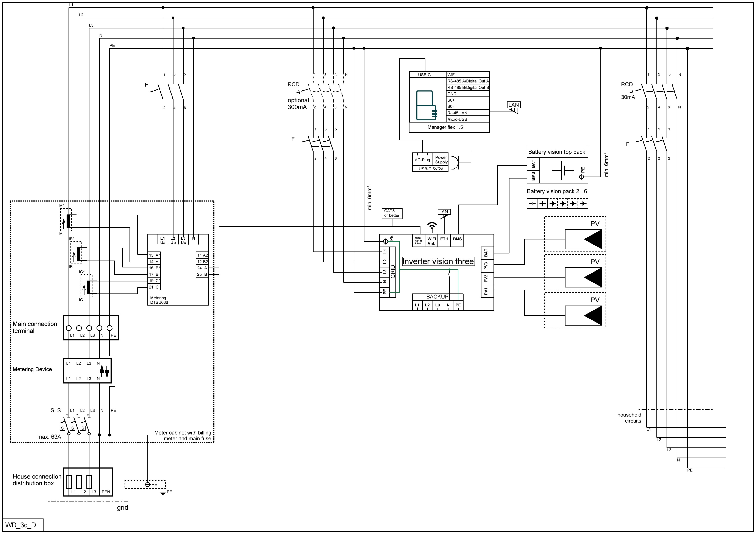The image size is (756, 534).
Task: Click the Manager flex 1.5 device icon
Action: tap(426, 105)
